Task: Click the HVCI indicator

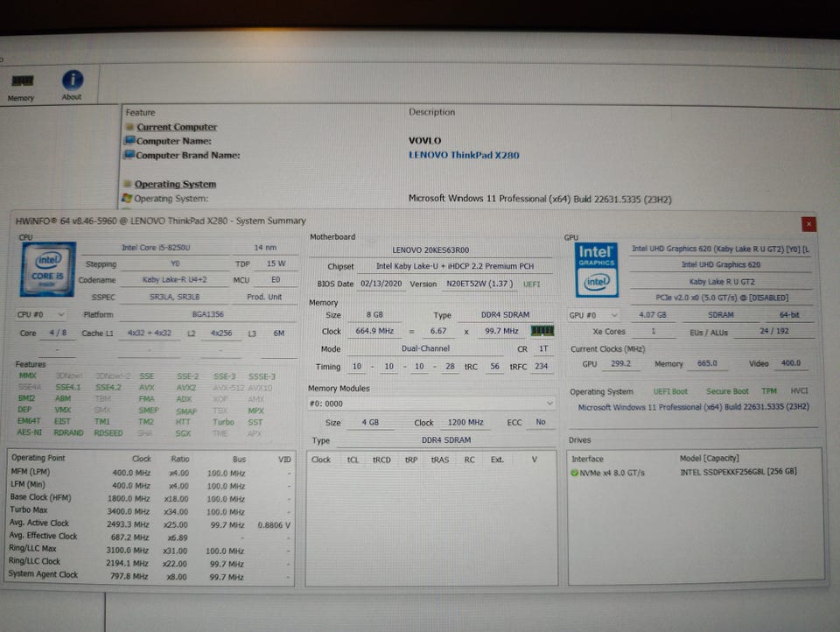Action: 799,390
